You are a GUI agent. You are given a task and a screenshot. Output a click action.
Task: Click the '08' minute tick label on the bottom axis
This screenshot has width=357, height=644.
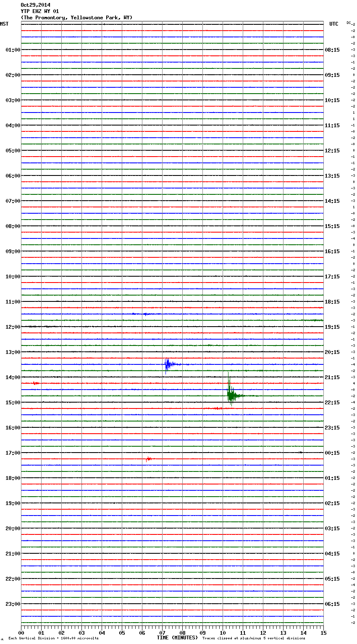[182, 633]
